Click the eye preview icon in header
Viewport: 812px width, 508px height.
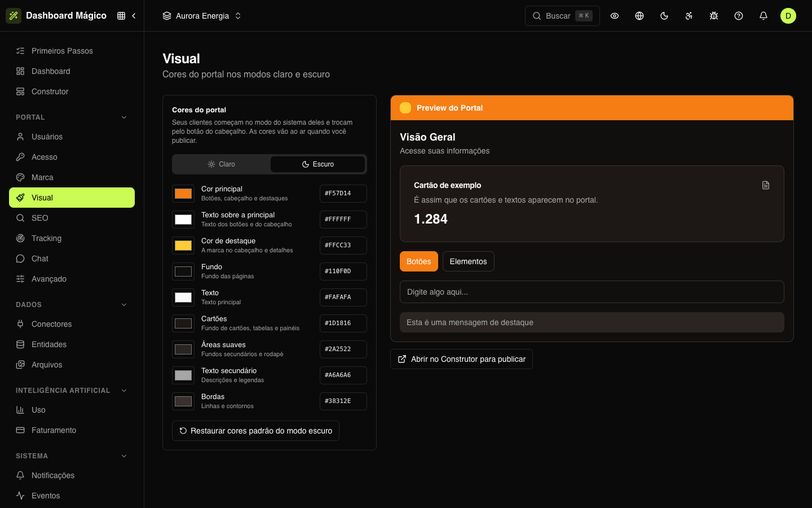click(615, 16)
